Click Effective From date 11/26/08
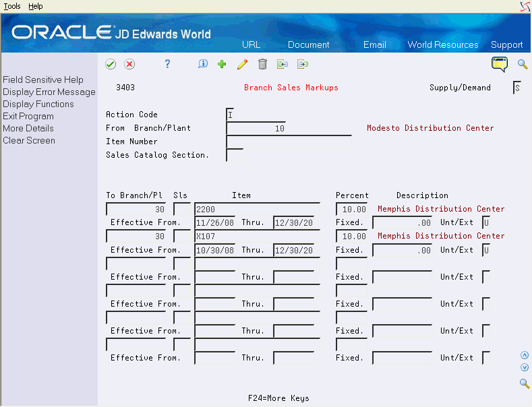The image size is (532, 407). 215,222
